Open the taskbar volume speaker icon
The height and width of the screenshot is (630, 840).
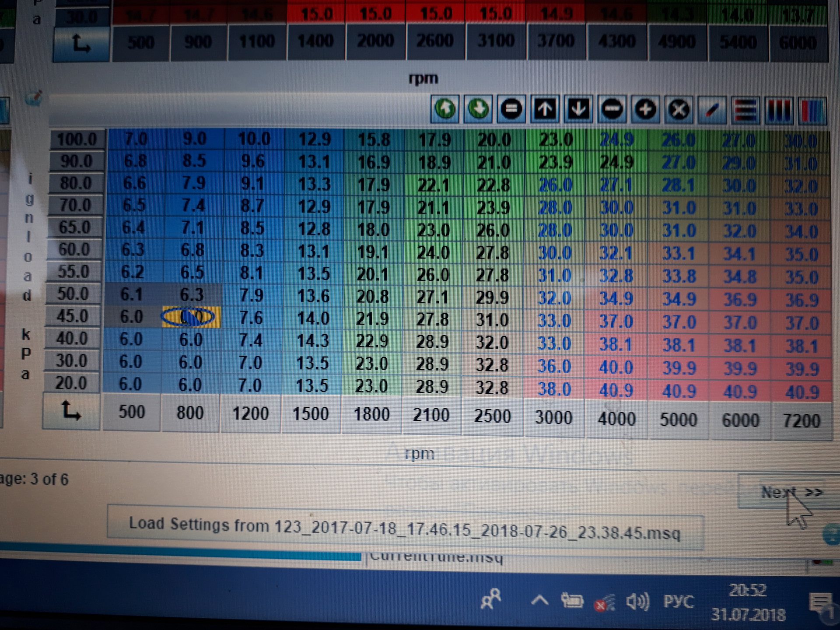click(637, 602)
